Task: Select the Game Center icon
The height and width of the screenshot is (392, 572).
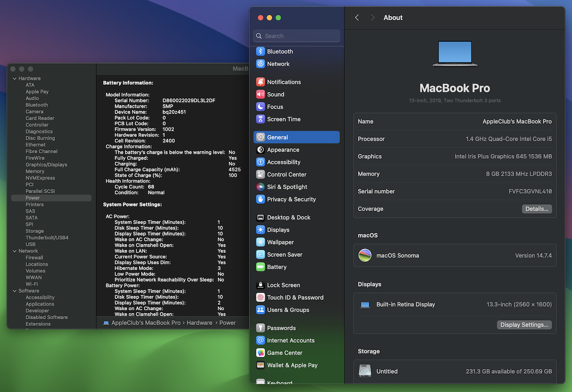Action: [x=261, y=353]
